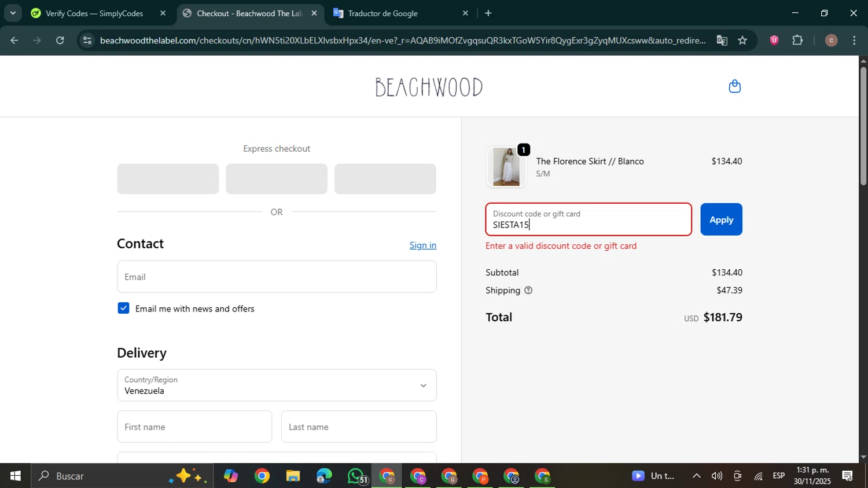Image resolution: width=868 pixels, height=488 pixels.
Task: Open WhatsApp from the taskbar
Action: click(356, 476)
